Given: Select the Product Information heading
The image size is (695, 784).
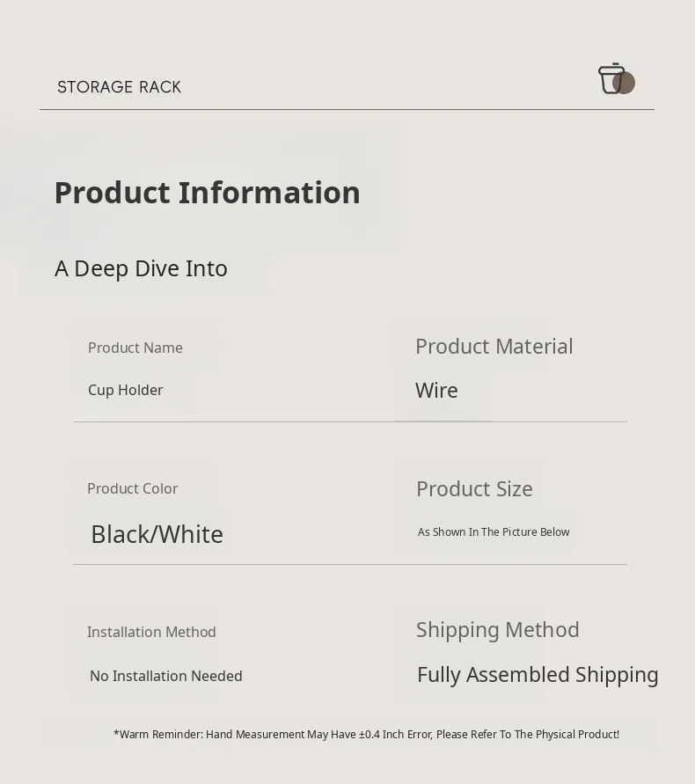Looking at the screenshot, I should pyautogui.click(x=208, y=193).
